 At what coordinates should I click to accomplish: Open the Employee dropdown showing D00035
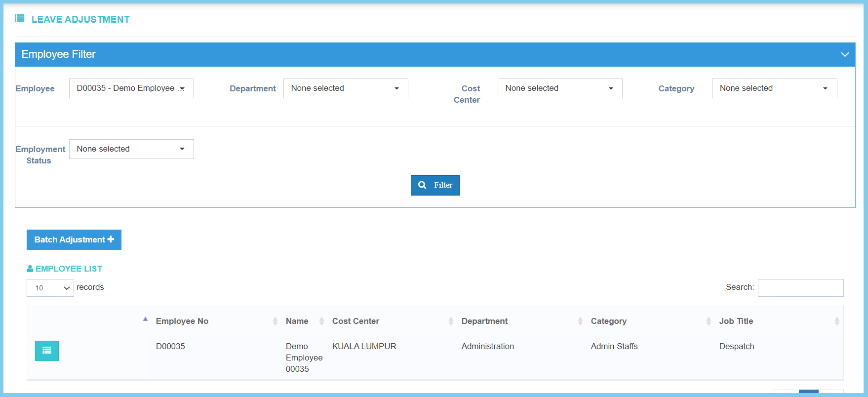(x=131, y=88)
